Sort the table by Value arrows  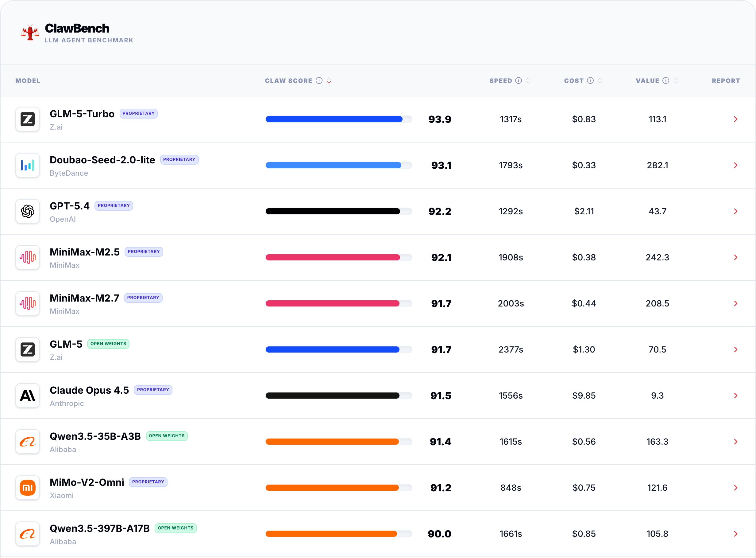[x=675, y=80]
